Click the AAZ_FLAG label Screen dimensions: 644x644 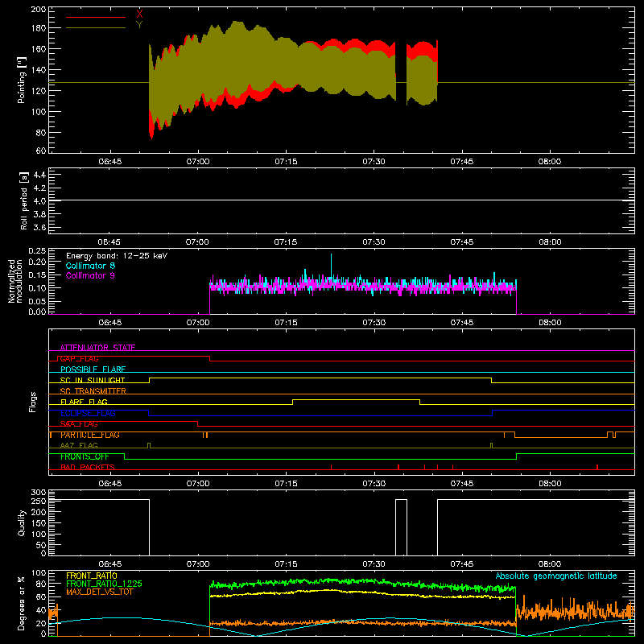coord(79,445)
